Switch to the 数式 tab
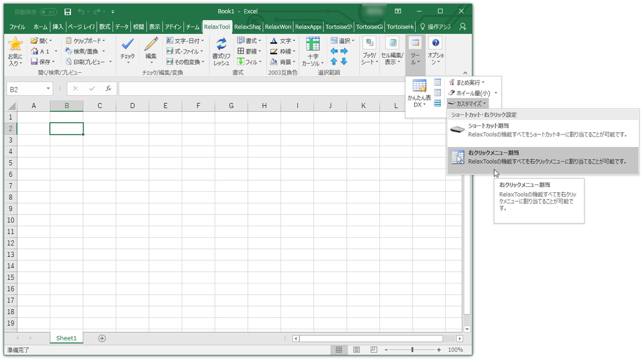Viewport: 644px width, 359px height. click(105, 27)
